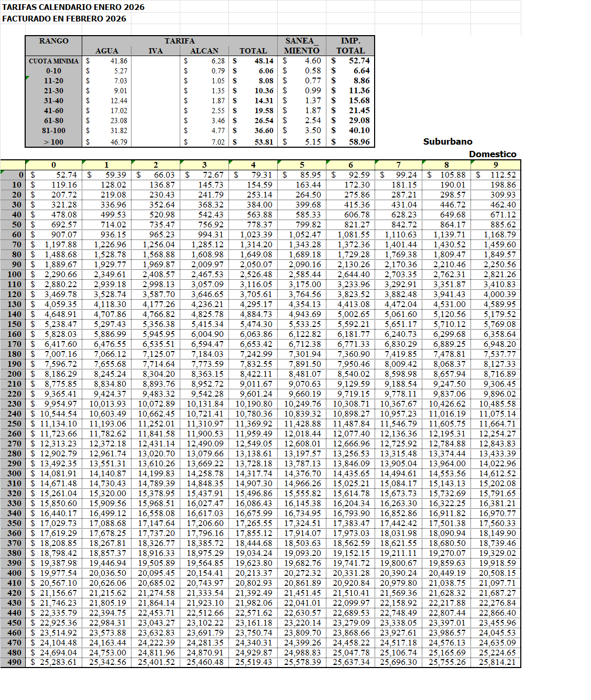This screenshot has height=700, width=591.
Task: Select row header 250 in the rate table
Action: pos(14,423)
